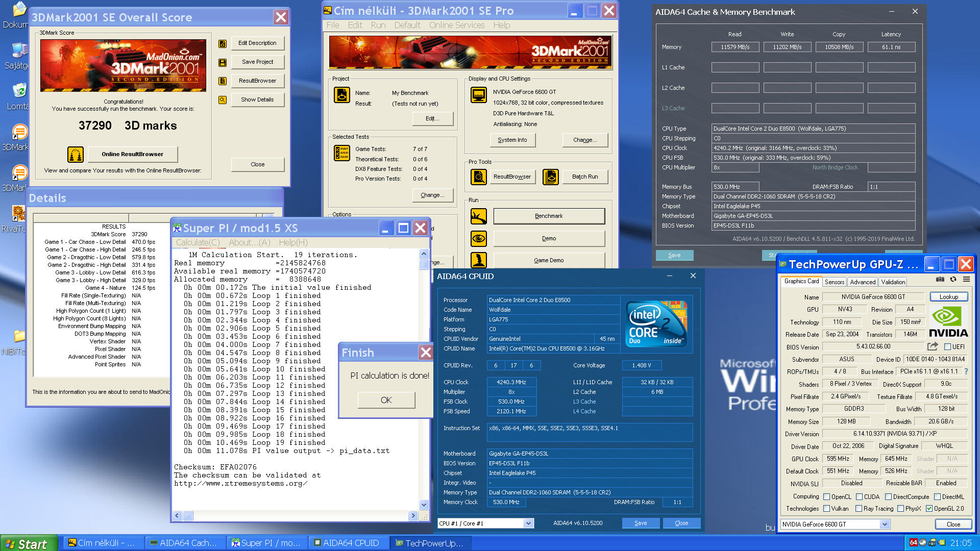Click OK in Finish dialog

point(386,400)
